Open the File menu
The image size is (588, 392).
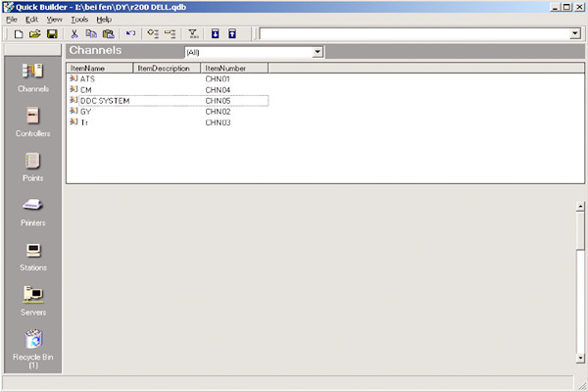[12, 19]
